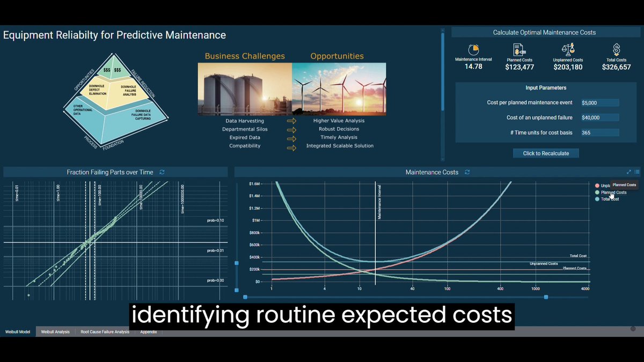Click the right handle of the horizontal range slider
The height and width of the screenshot is (362, 644).
pos(546,297)
